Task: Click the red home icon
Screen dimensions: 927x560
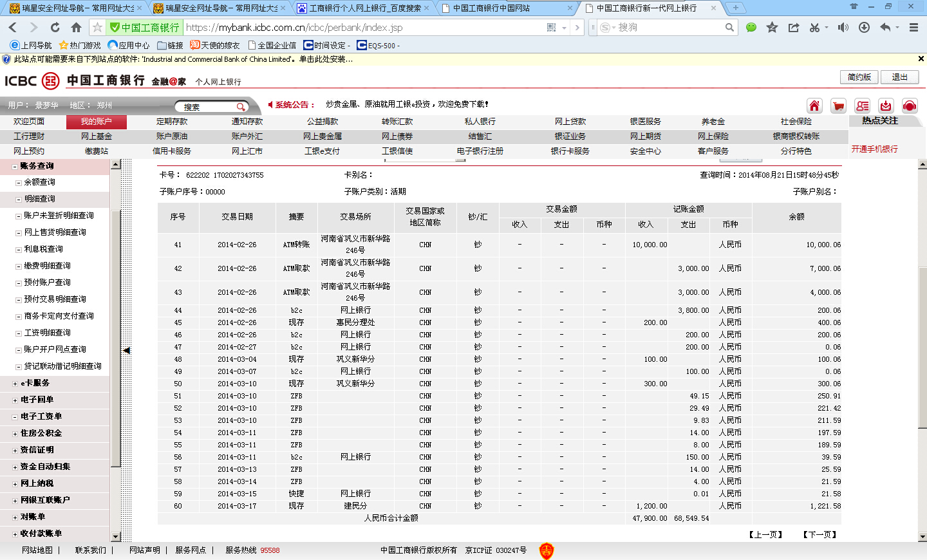Action: [x=814, y=106]
